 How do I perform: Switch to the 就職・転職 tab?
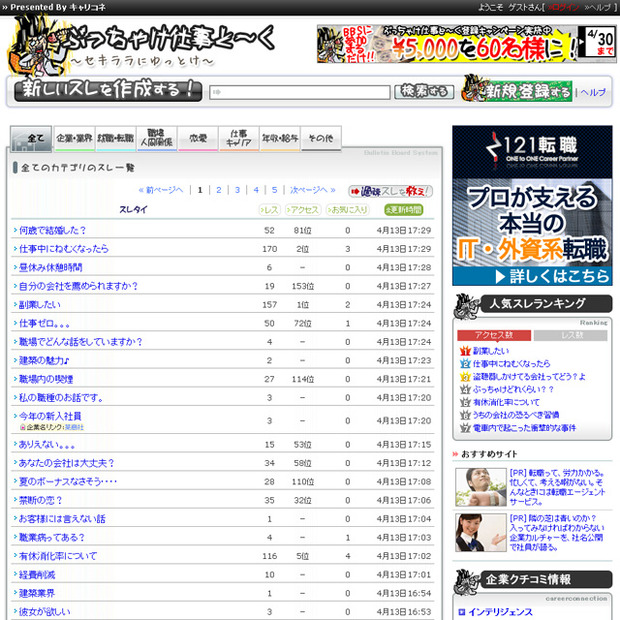(115, 139)
